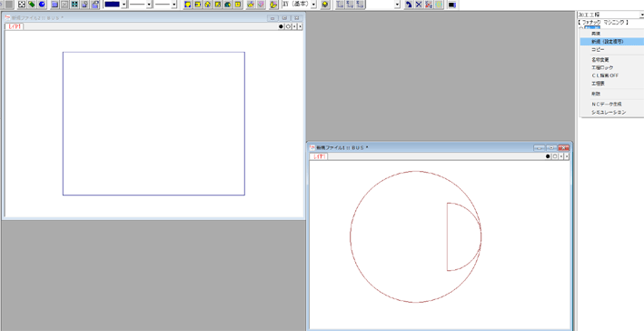Select layer tab in 新規ファイル2 window

coord(15,26)
